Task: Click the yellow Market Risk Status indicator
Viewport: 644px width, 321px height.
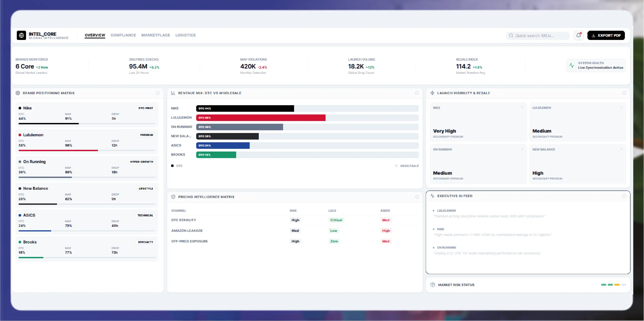Action: [x=617, y=285]
